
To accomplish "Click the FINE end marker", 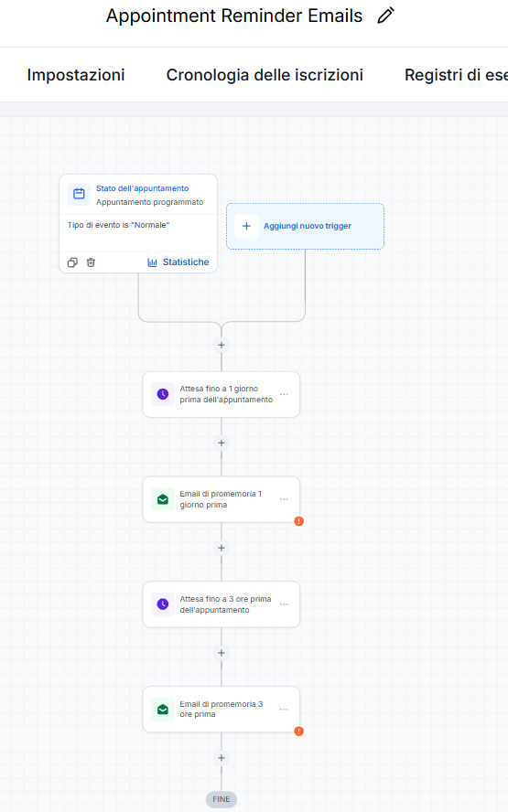I will click(x=222, y=799).
